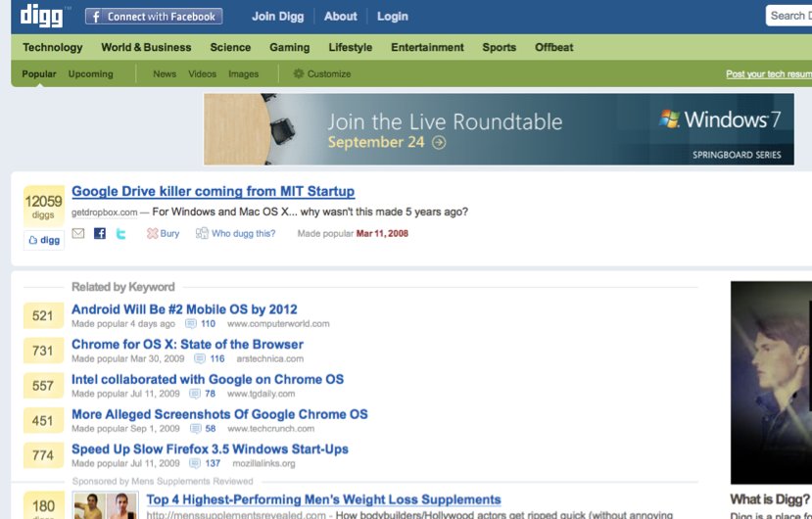The height and width of the screenshot is (519, 812).
Task: Open the 137 comments count
Action: 213,463
